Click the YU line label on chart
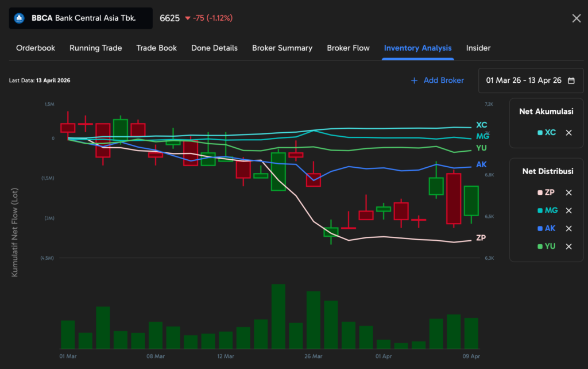 [482, 148]
